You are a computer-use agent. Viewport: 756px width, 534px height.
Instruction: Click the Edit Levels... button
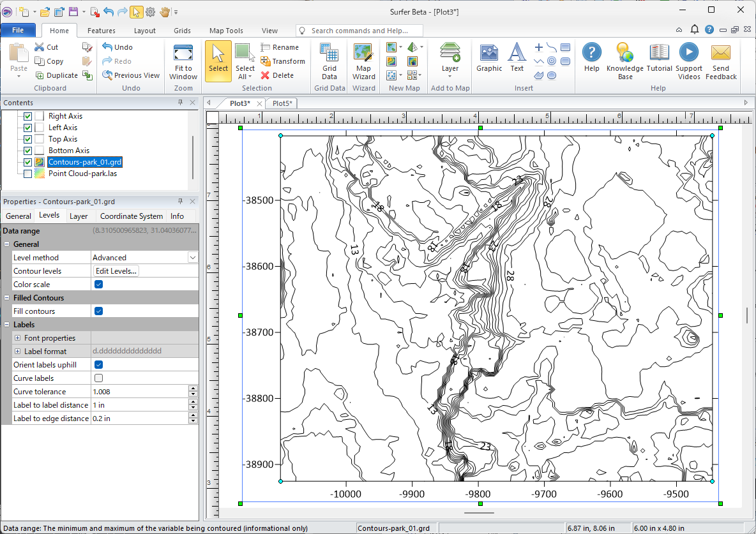click(x=116, y=271)
